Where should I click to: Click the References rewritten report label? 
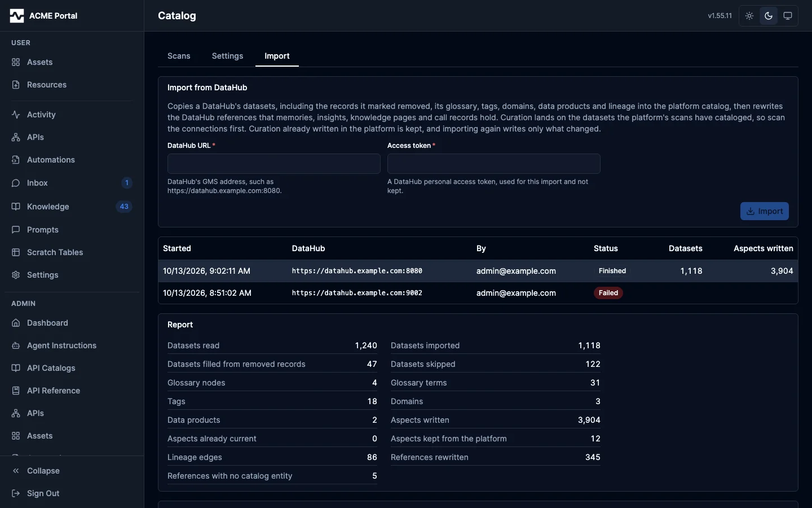tap(430, 457)
